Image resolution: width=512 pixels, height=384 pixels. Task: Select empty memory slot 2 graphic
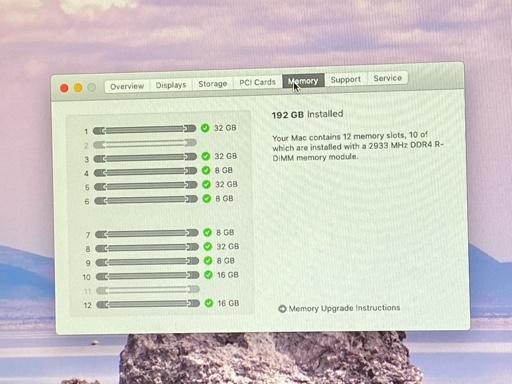[x=145, y=144]
